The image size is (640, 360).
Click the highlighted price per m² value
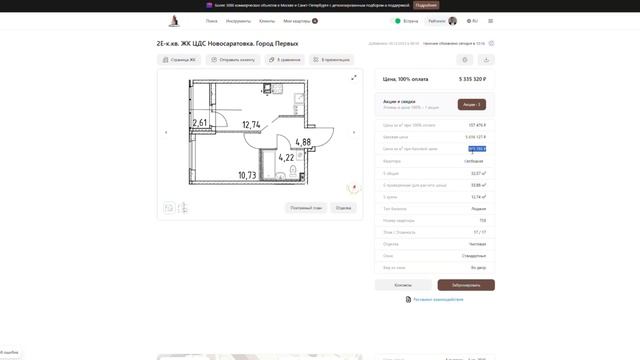[477, 149]
